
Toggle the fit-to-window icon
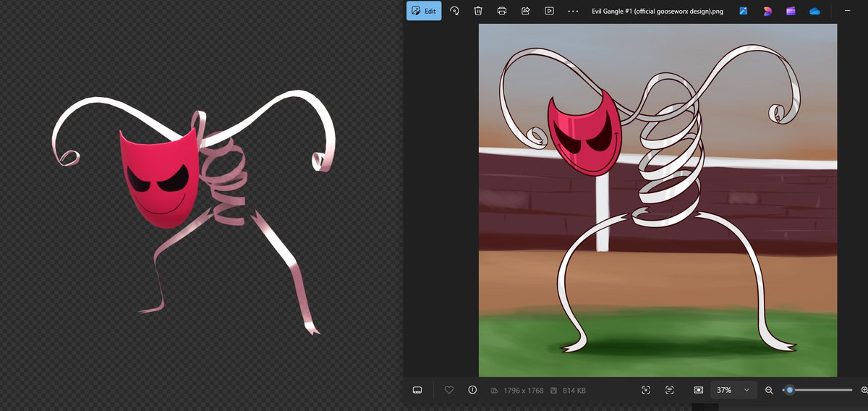coord(698,390)
